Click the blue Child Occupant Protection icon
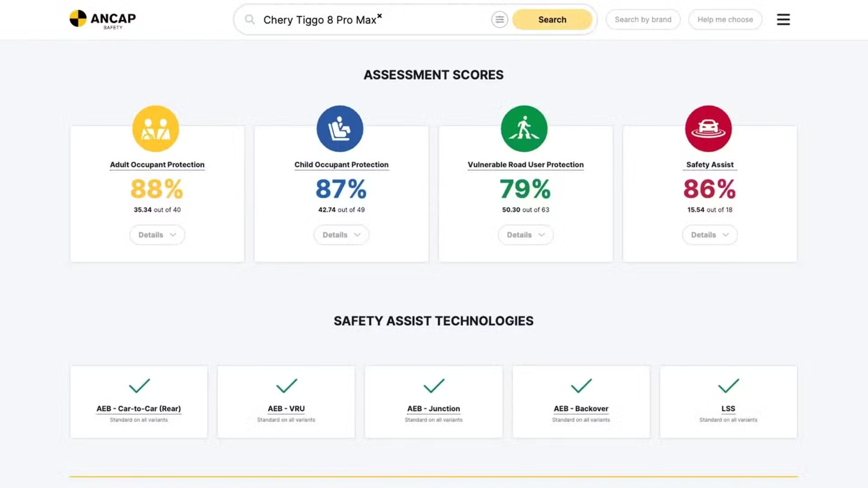This screenshot has height=488, width=868. click(340, 129)
